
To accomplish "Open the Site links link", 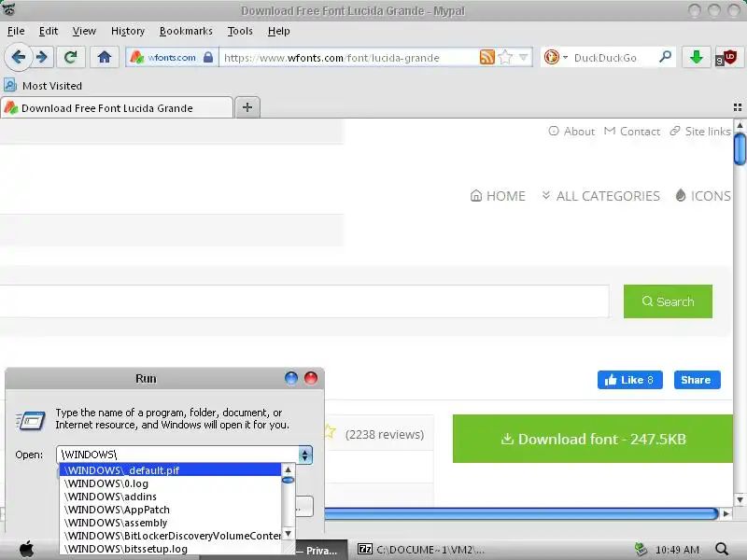I will (x=700, y=131).
